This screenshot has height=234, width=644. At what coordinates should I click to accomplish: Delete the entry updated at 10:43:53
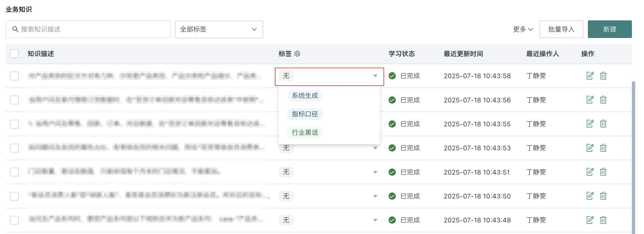tap(603, 148)
